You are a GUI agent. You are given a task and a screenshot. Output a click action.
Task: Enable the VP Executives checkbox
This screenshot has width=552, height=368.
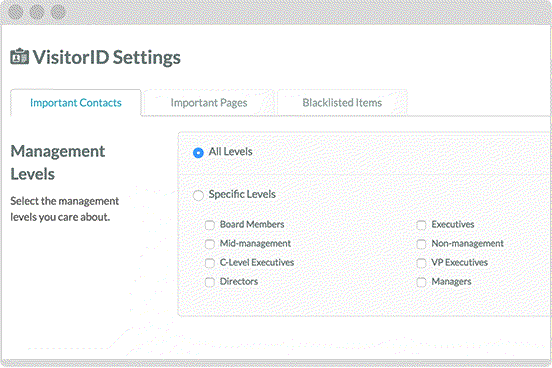421,263
